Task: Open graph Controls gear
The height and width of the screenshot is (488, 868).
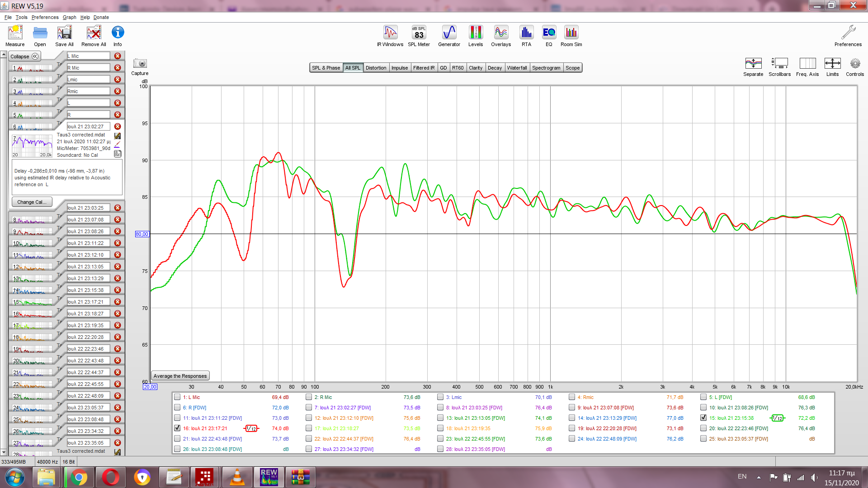Action: (854, 64)
